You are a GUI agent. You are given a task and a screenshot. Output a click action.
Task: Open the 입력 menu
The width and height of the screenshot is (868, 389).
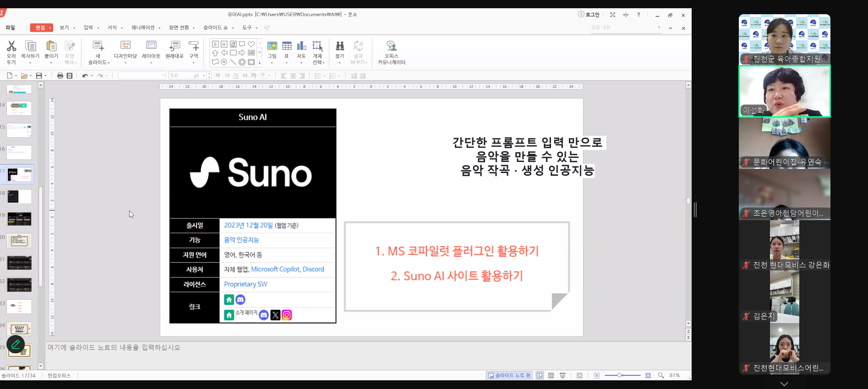(x=91, y=27)
